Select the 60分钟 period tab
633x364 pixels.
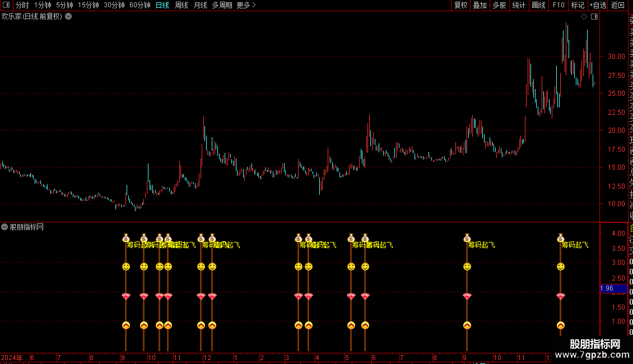[140, 5]
